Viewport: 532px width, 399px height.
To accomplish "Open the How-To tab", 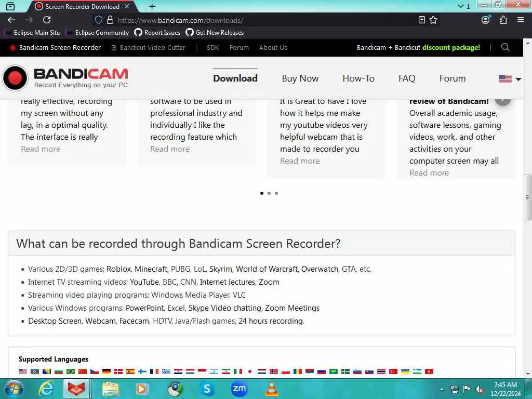I will [x=358, y=78].
